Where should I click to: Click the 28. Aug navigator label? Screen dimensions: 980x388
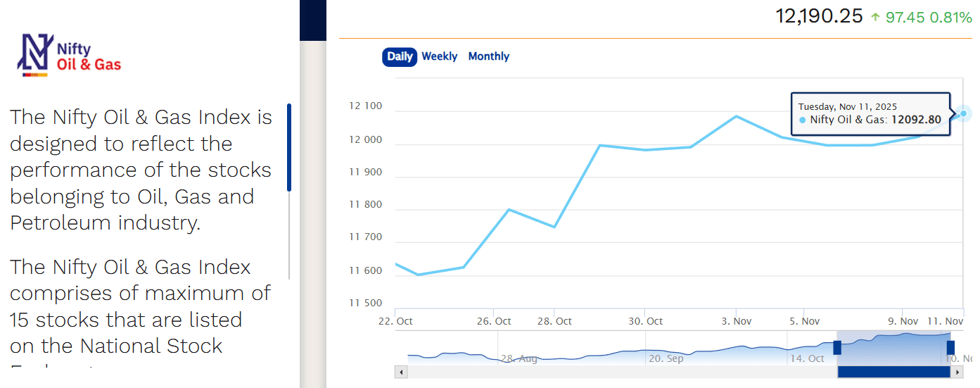[x=519, y=358]
